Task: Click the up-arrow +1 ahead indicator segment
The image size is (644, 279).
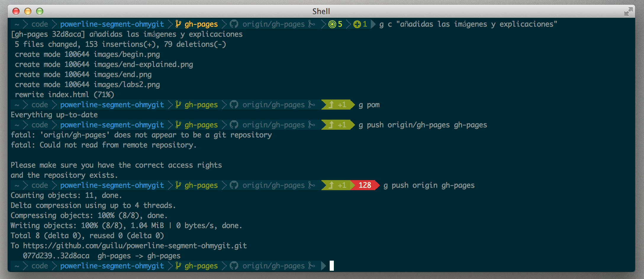Action: (337, 105)
